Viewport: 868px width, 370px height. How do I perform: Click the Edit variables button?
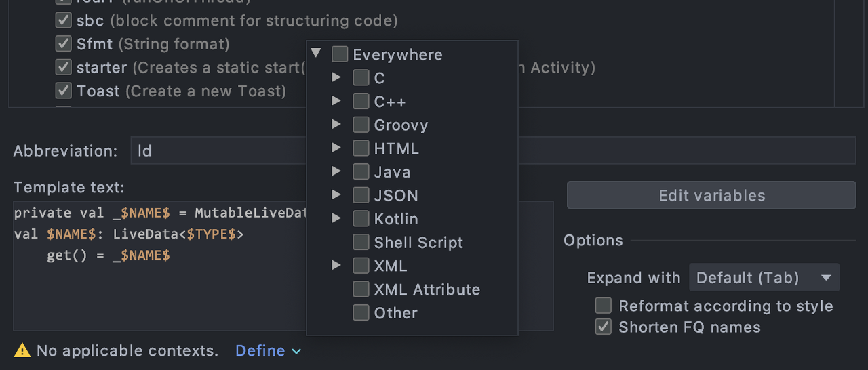point(711,196)
